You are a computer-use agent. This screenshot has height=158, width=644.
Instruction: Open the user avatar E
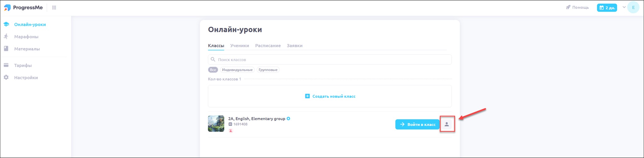tap(633, 8)
